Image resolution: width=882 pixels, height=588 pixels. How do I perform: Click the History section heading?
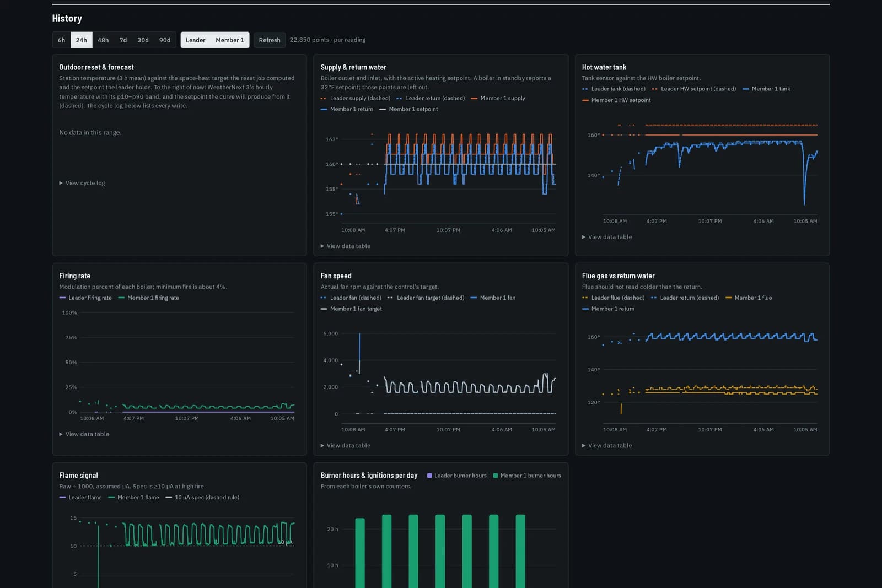pyautogui.click(x=67, y=19)
